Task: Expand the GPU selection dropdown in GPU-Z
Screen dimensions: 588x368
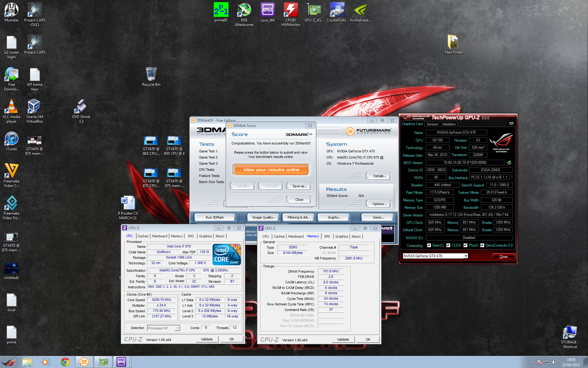Action: click(466, 256)
